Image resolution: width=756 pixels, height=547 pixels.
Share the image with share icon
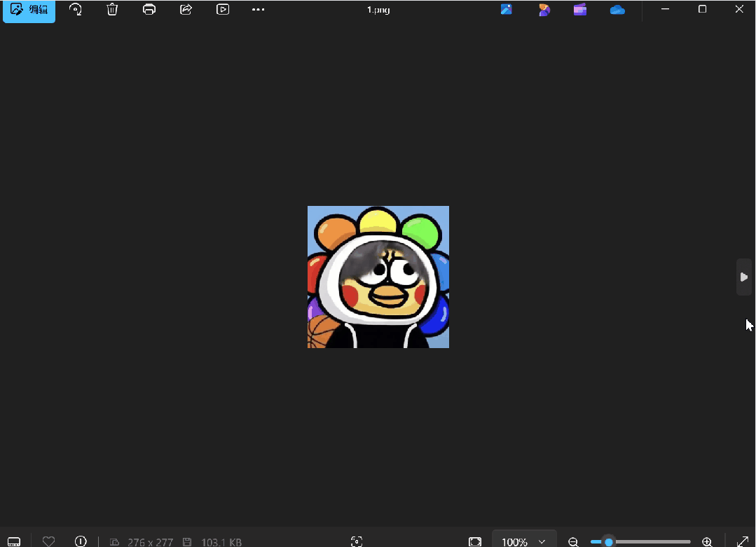tap(186, 9)
